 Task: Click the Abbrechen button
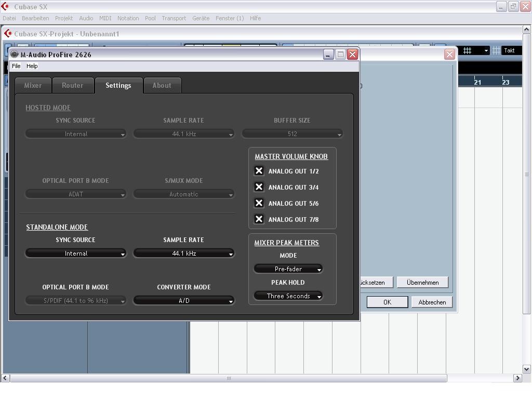(432, 302)
